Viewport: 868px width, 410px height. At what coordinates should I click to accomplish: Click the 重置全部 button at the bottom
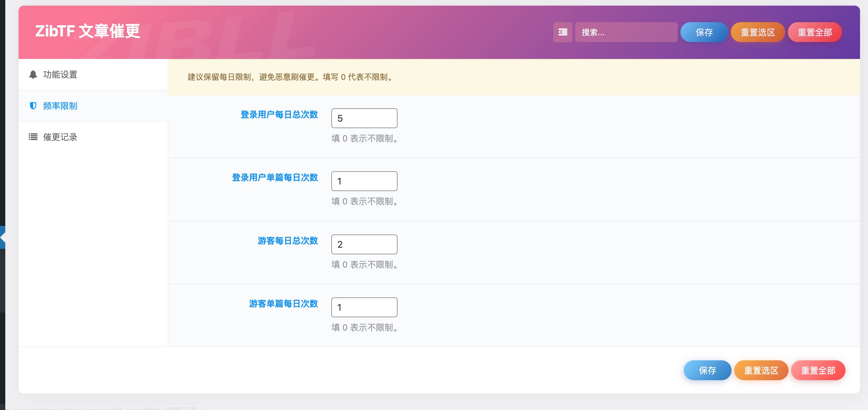coord(818,370)
